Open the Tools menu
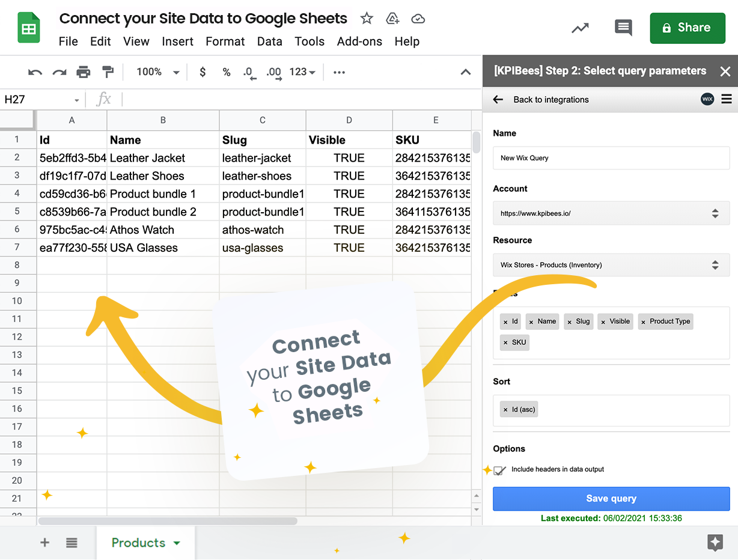The height and width of the screenshot is (560, 738). [310, 41]
